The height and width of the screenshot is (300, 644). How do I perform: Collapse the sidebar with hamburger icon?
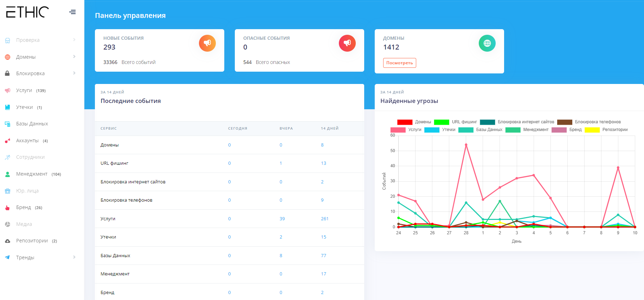pyautogui.click(x=72, y=12)
